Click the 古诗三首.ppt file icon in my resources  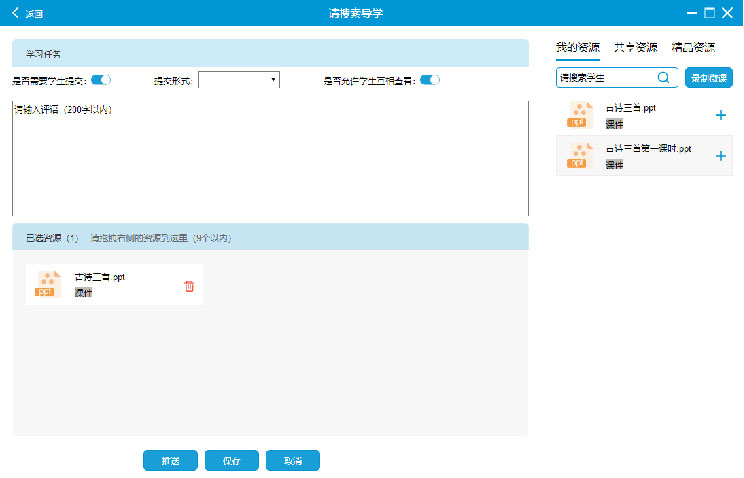(x=578, y=114)
